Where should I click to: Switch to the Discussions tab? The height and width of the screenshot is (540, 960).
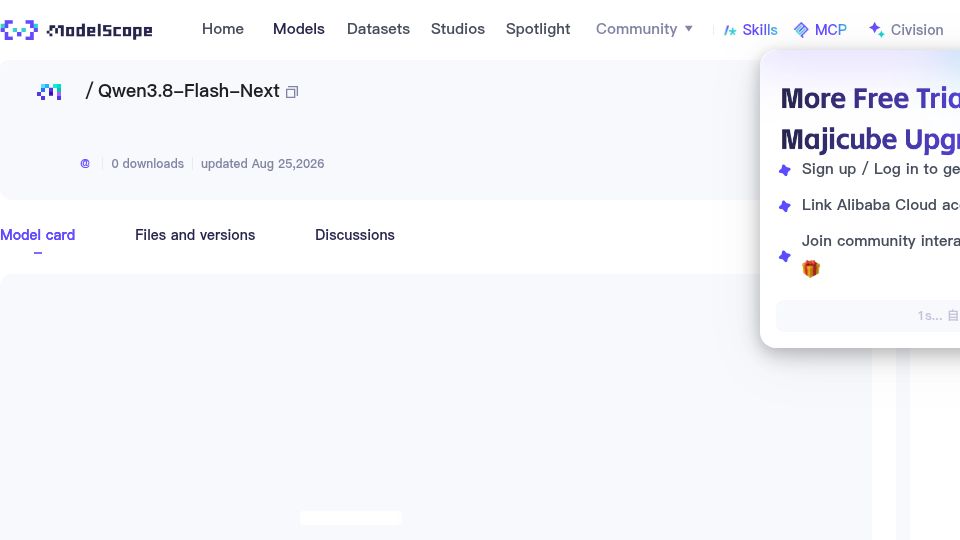(354, 235)
